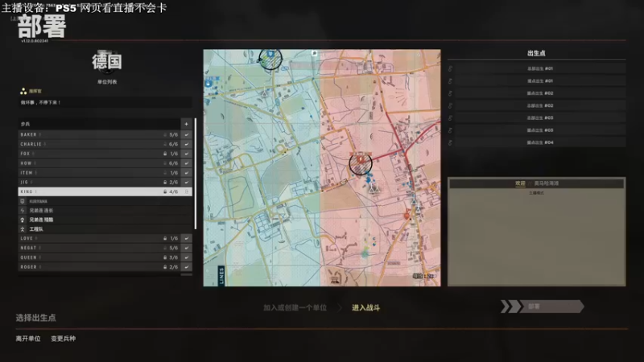Click the role icon beside 工程队
644x362 pixels.
coord(23,229)
